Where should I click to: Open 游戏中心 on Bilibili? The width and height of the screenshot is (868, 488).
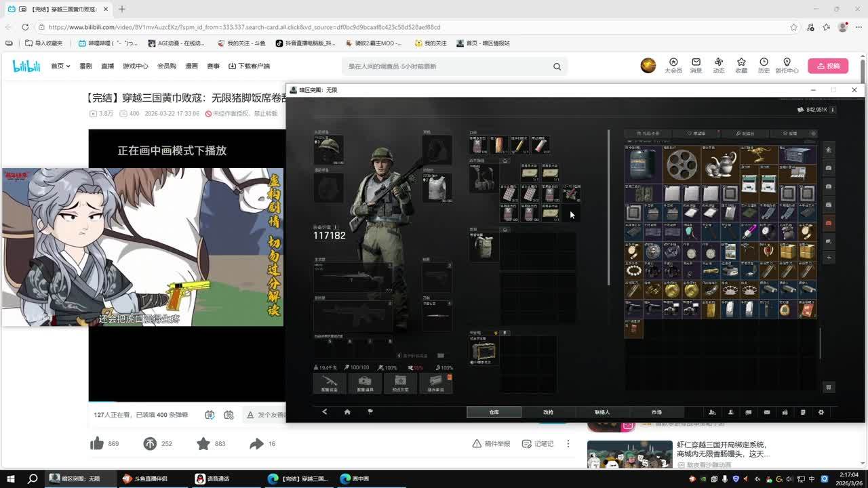tap(136, 66)
